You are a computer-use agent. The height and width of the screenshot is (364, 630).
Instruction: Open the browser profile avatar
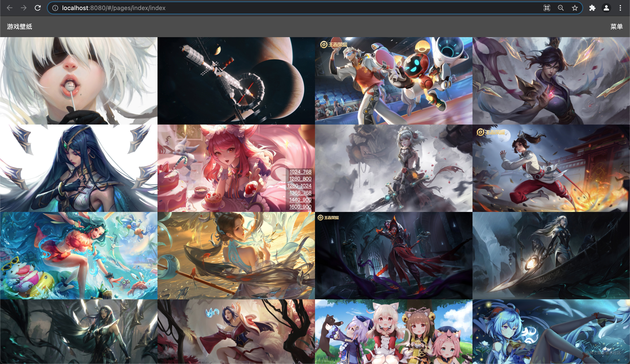[x=606, y=8]
